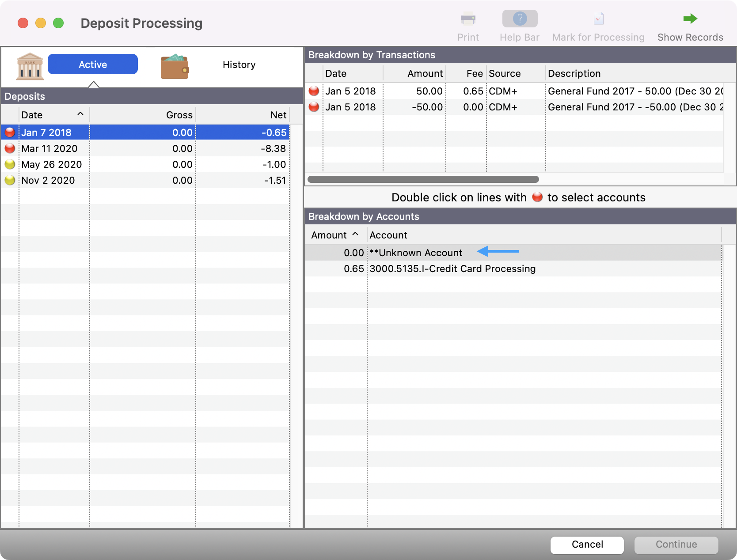This screenshot has height=560, width=737.
Task: Select the Credit Card Processing account row
Action: [452, 269]
